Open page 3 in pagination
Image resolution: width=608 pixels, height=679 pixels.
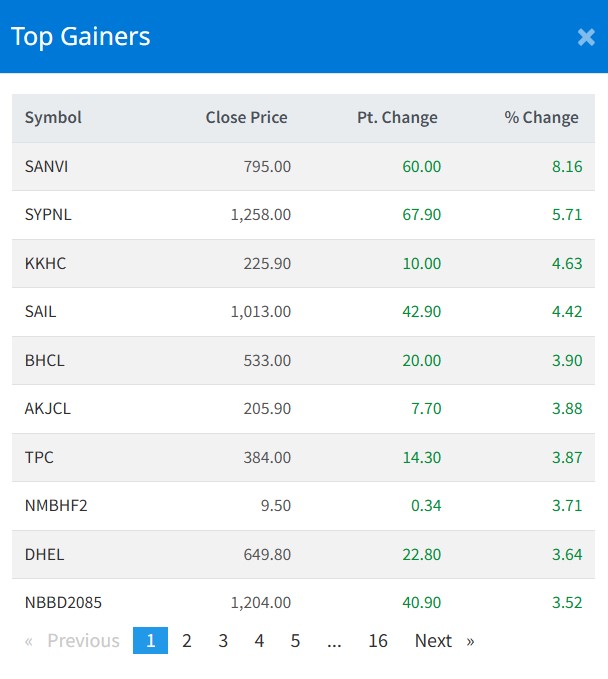click(x=223, y=641)
